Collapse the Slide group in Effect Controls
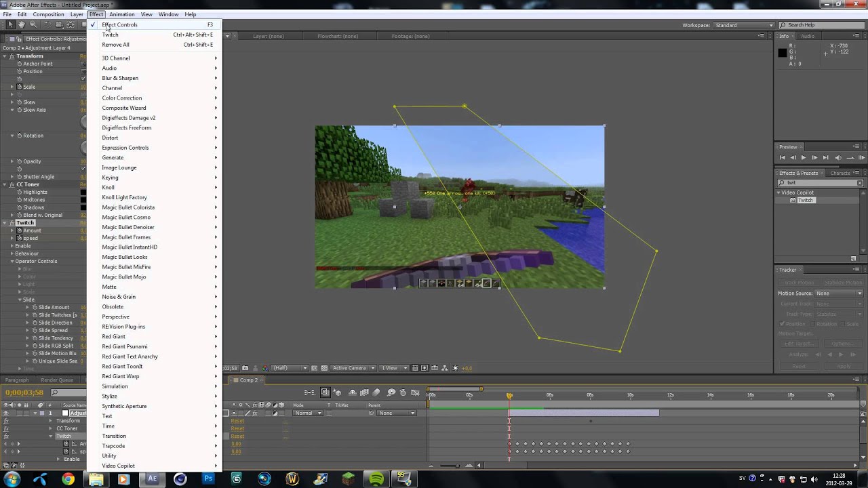868x488 pixels. click(20, 300)
